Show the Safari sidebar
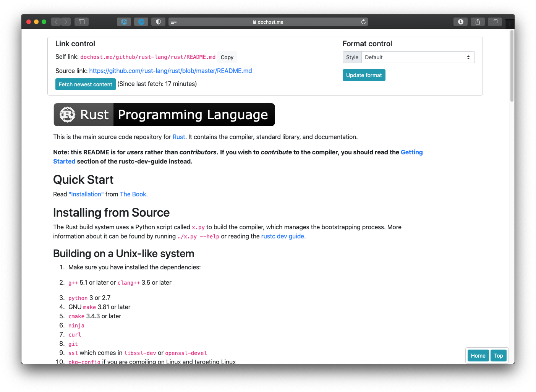This screenshot has height=392, width=536. pos(81,22)
